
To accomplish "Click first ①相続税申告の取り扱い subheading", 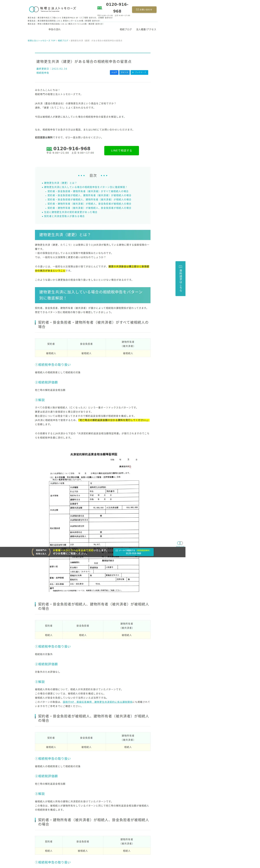I will [x=53, y=365].
